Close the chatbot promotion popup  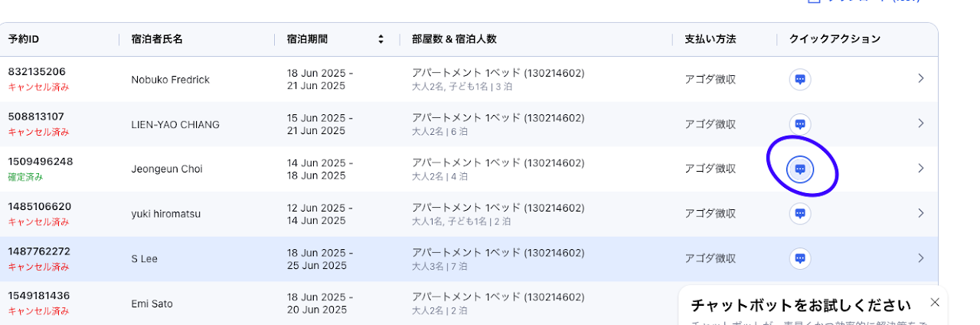pos(934,302)
